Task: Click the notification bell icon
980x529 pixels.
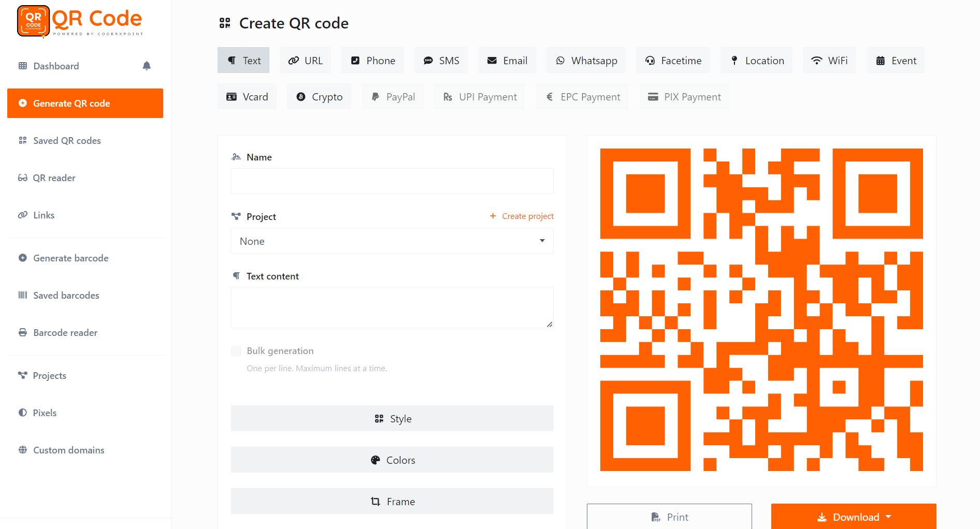Action: (x=147, y=66)
